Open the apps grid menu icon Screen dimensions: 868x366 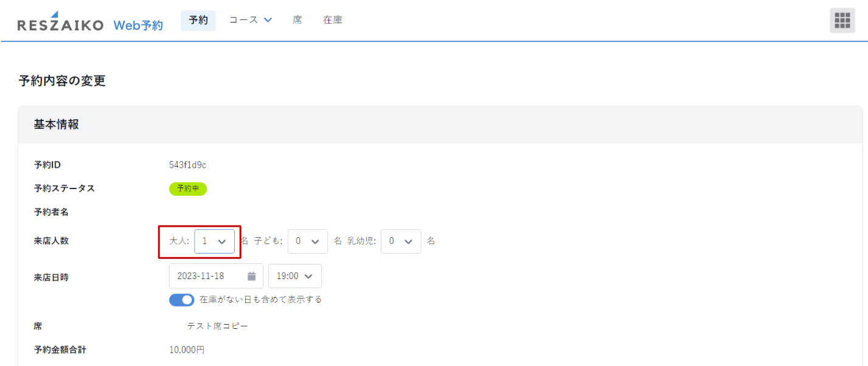pos(842,21)
